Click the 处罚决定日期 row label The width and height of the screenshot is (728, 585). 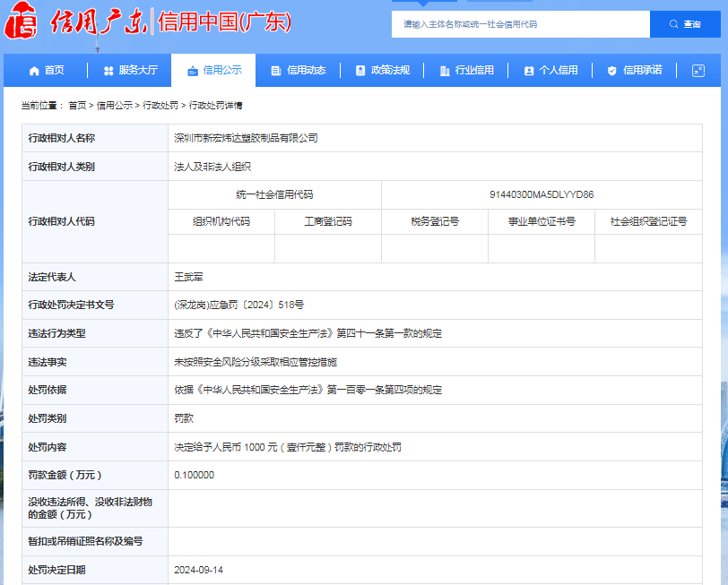tap(56, 570)
